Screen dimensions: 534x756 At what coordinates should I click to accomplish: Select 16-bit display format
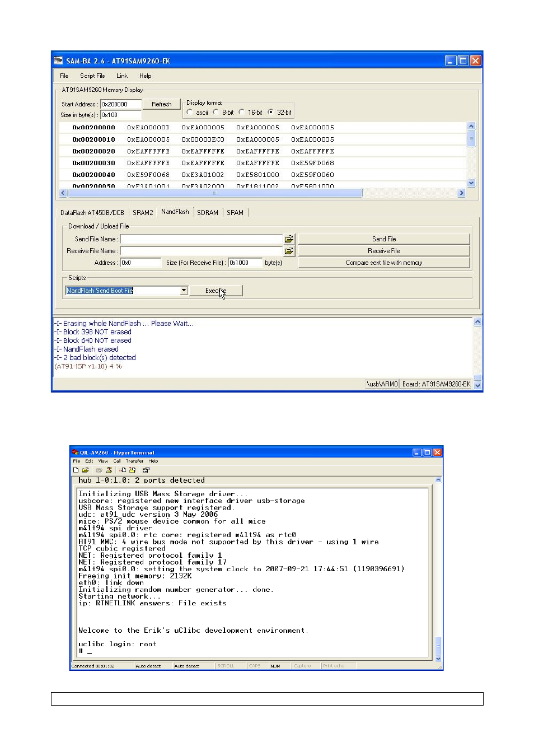click(242, 112)
